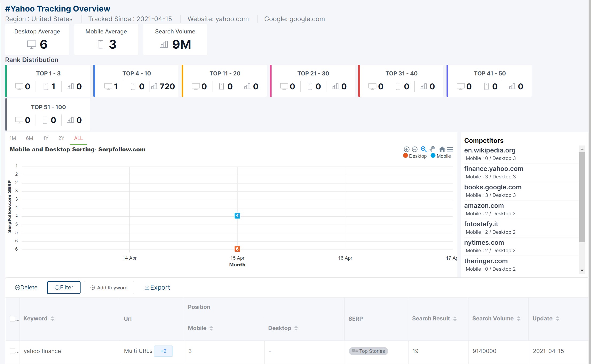591x364 pixels.
Task: Click the Search Volume bar chart icon
Action: tap(164, 44)
